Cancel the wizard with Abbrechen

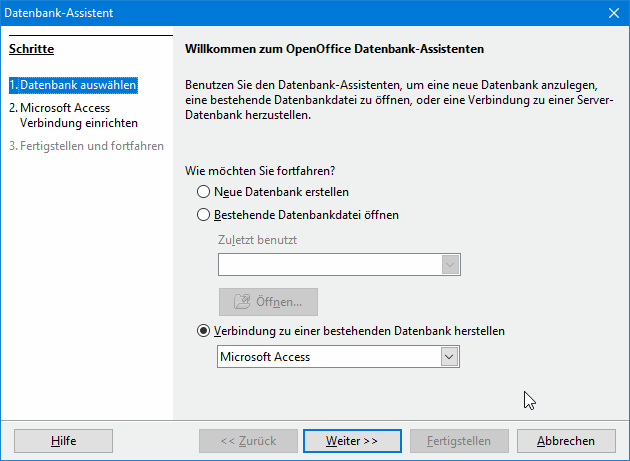[x=566, y=441]
